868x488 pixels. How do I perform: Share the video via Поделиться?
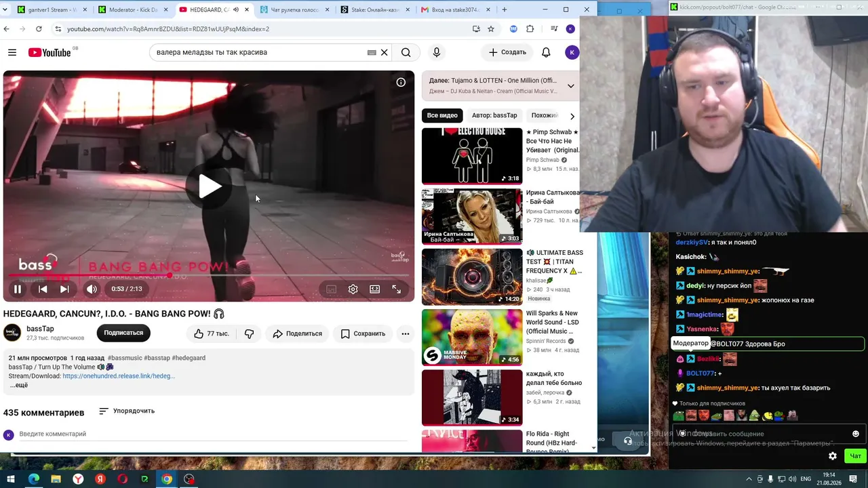[297, 333]
